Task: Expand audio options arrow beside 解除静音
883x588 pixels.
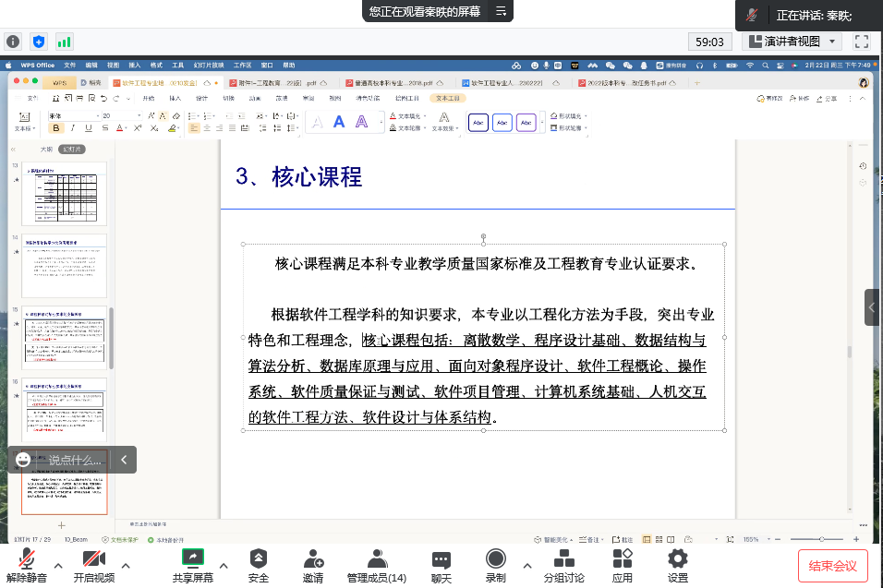Action: point(58,565)
